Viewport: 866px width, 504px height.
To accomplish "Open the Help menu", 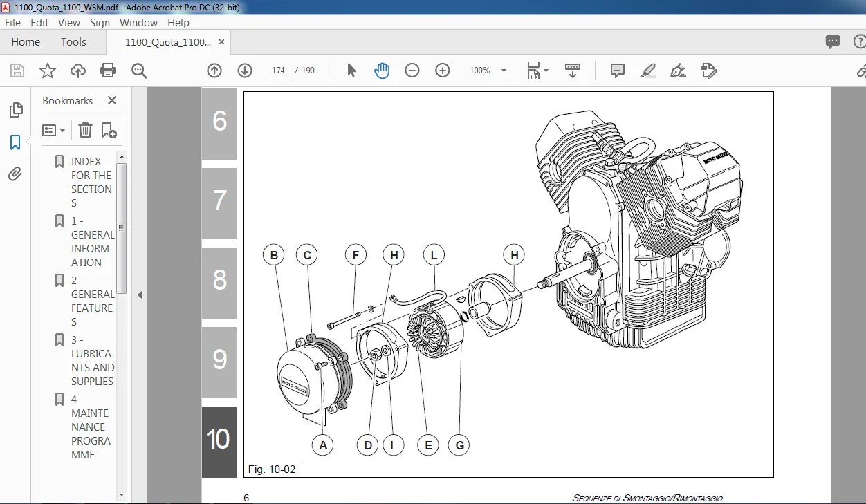I will (x=178, y=22).
